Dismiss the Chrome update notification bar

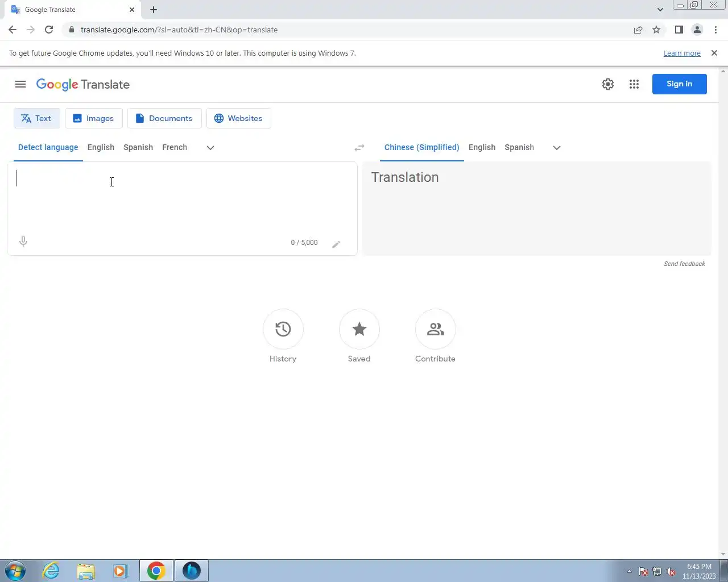pos(714,53)
